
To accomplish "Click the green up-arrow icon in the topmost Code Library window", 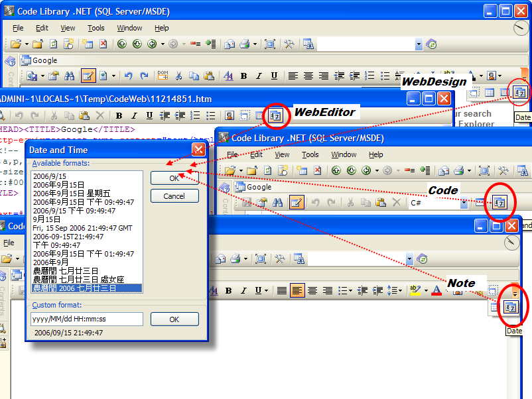I will (x=122, y=44).
